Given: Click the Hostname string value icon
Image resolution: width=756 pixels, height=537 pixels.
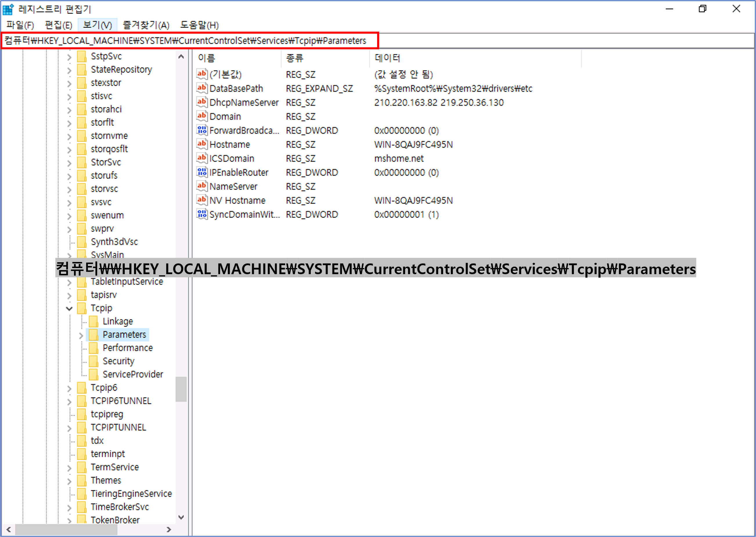Looking at the screenshot, I should coord(202,144).
